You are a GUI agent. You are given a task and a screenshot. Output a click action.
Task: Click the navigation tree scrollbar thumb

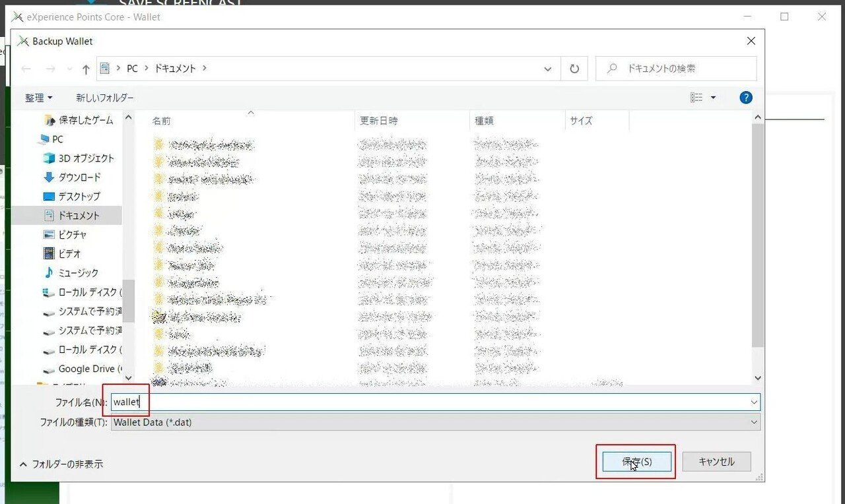tap(129, 300)
